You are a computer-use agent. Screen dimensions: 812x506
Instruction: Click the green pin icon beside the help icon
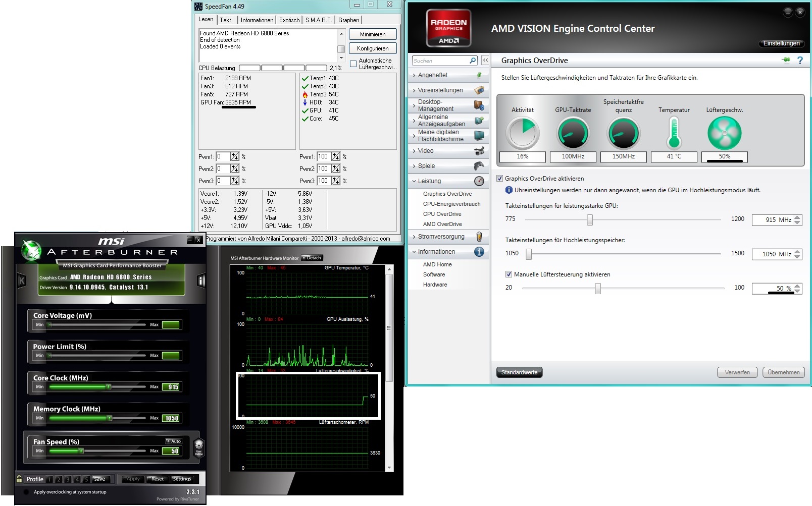click(x=786, y=60)
